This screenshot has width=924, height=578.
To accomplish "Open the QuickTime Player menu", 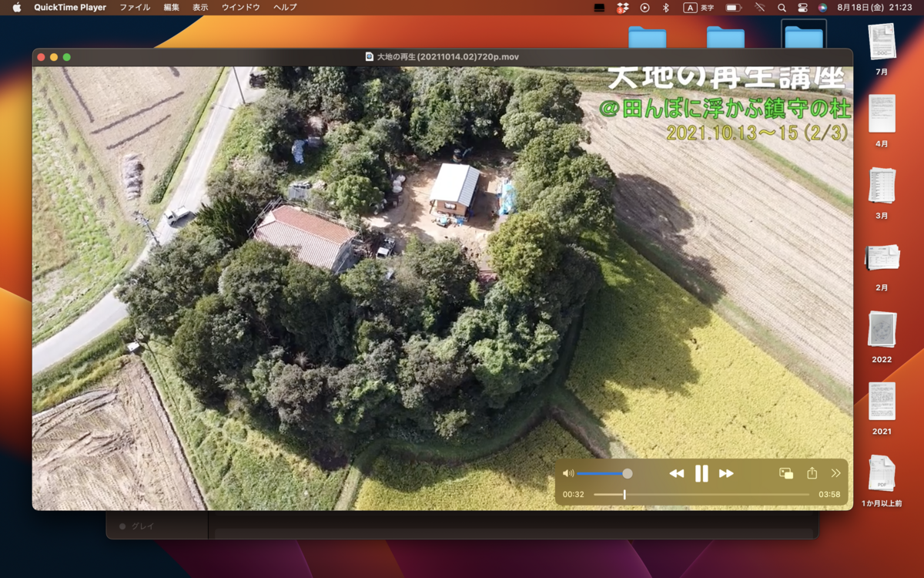I will (x=70, y=7).
